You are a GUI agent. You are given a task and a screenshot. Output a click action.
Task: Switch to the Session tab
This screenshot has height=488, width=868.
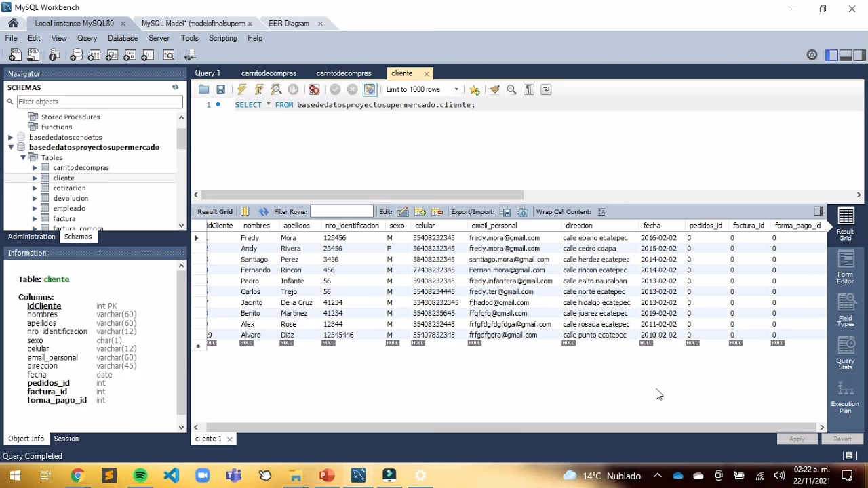pos(66,439)
